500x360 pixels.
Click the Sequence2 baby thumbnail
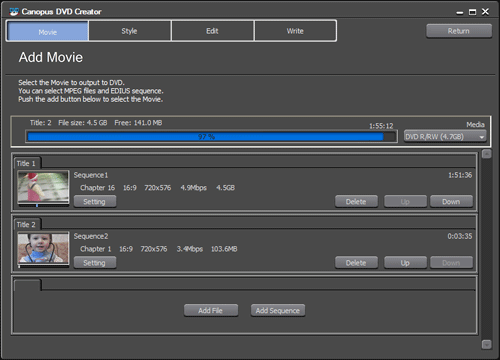tap(43, 248)
